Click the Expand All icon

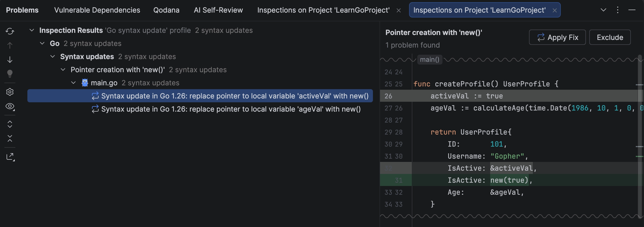pos(10,124)
